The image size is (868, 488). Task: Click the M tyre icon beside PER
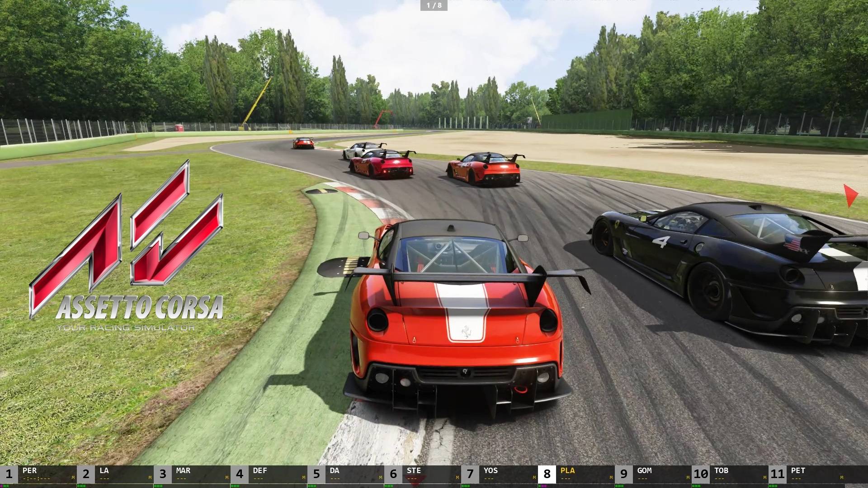[73, 477]
